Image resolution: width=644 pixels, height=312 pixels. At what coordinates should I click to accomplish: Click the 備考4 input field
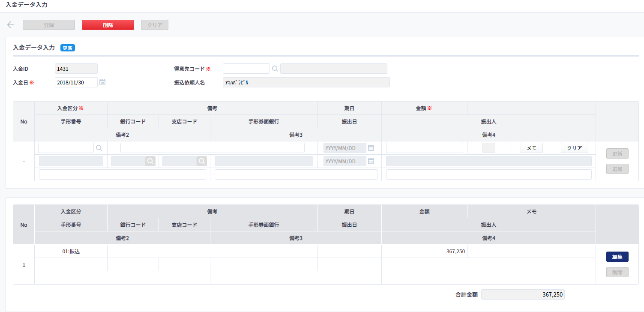tap(489, 174)
